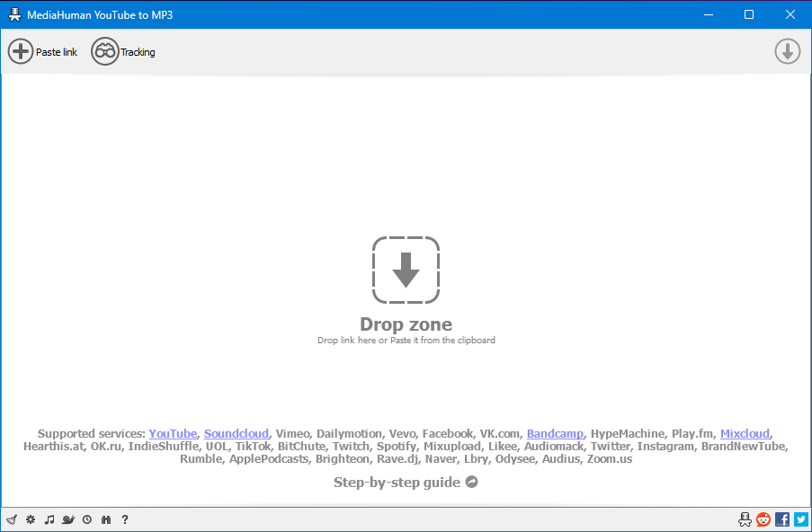
Task: Visit MediaHuman via the top-hat icon
Action: [745, 519]
